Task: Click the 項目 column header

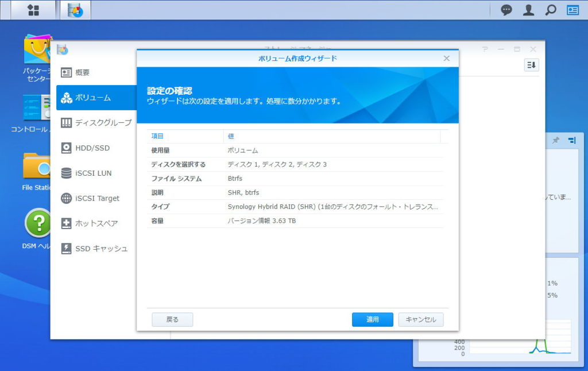Action: coord(185,136)
